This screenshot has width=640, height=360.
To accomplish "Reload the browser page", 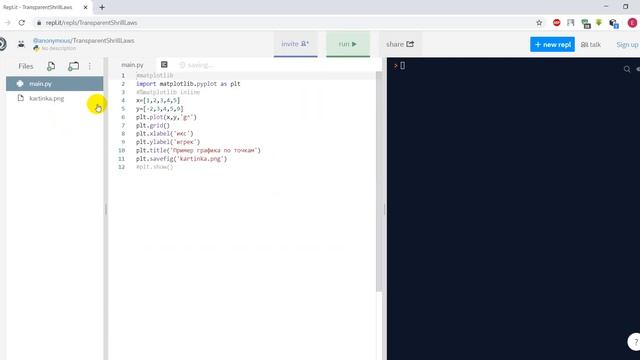I will [22, 23].
